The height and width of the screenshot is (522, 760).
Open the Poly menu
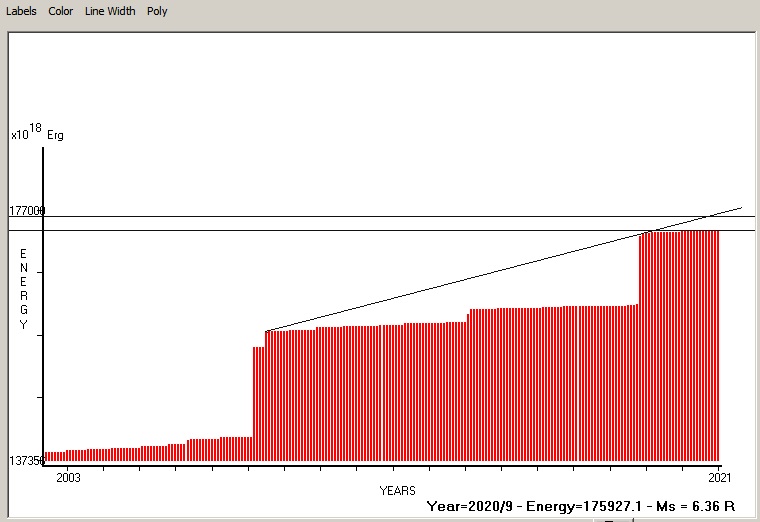pyautogui.click(x=157, y=11)
